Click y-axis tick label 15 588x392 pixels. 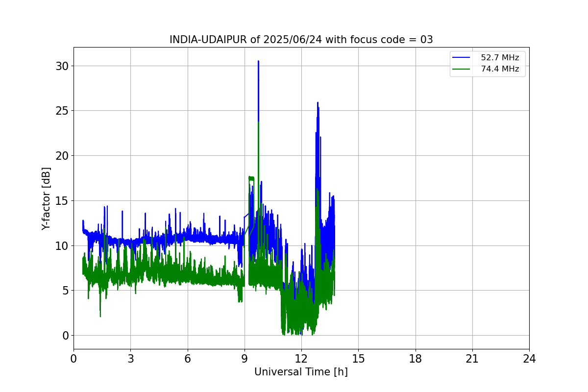click(x=62, y=200)
